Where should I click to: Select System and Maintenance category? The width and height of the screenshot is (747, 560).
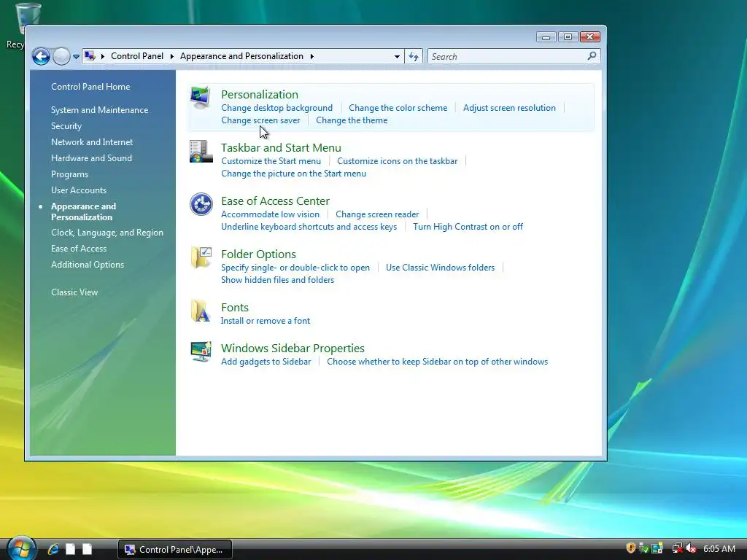coord(99,110)
